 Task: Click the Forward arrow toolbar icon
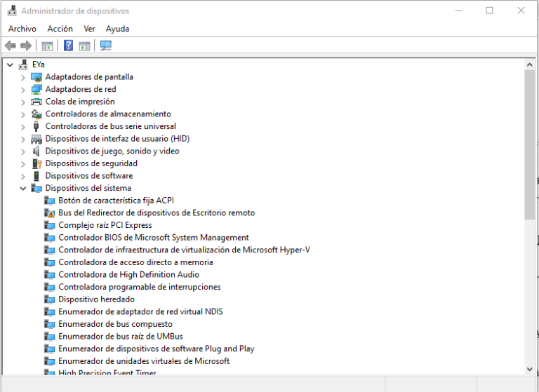coord(26,46)
